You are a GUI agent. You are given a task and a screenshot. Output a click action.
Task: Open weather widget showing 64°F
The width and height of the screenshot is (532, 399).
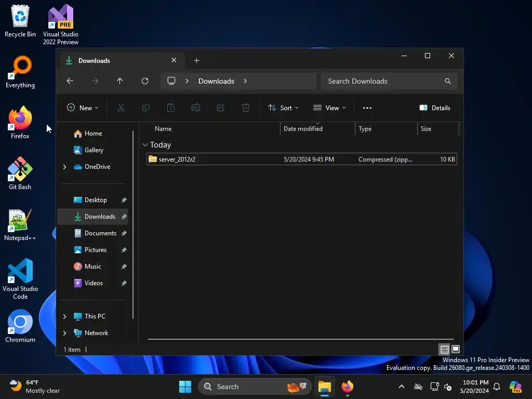tap(35, 387)
